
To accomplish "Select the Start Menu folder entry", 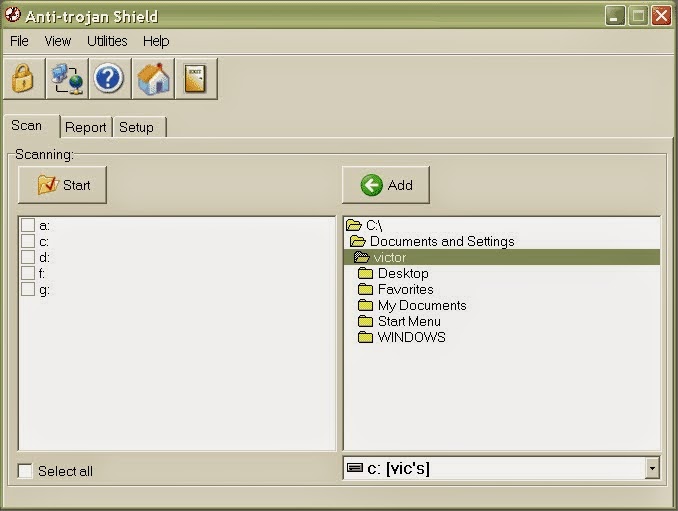I will pyautogui.click(x=409, y=321).
